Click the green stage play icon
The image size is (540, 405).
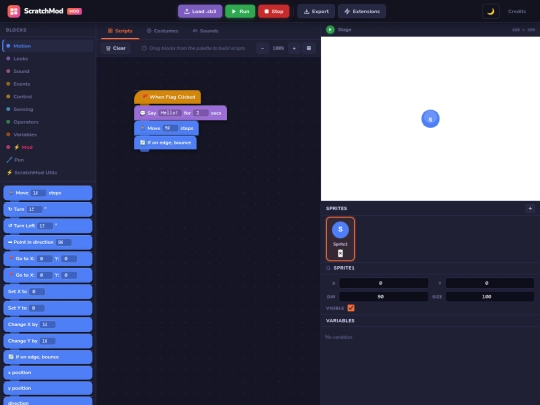click(330, 30)
